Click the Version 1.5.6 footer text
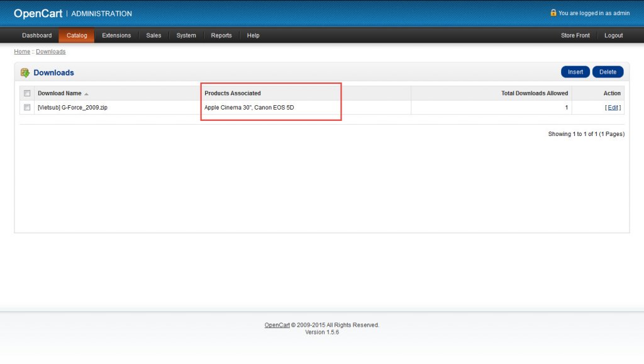644x364 pixels. click(x=322, y=333)
